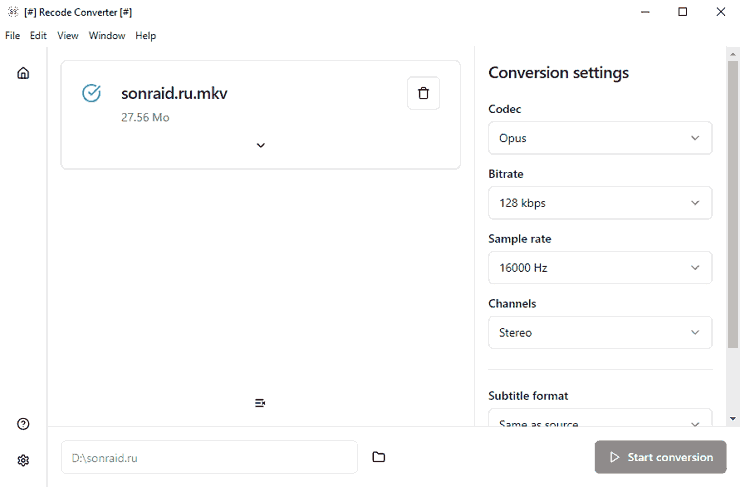Click the Subtitle format label
The image size is (740, 487).
click(528, 395)
